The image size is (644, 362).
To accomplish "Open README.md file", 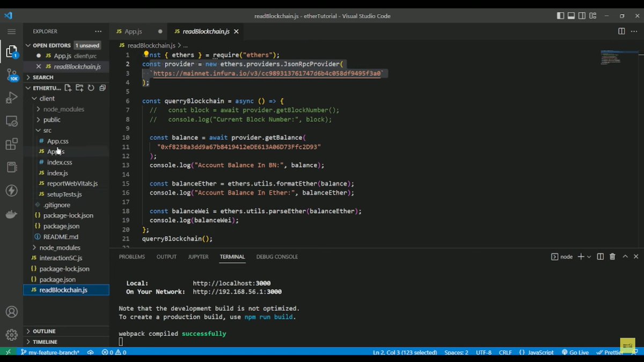I will (67, 237).
